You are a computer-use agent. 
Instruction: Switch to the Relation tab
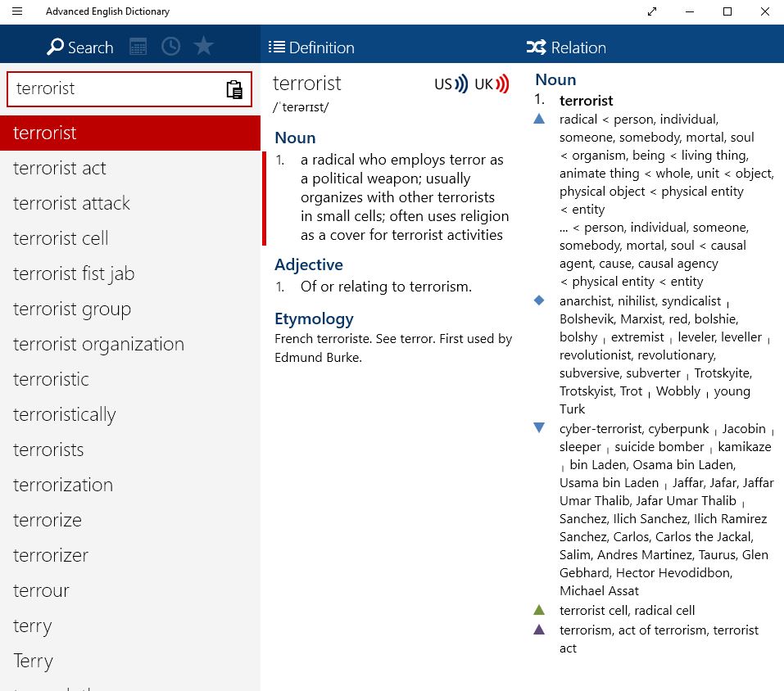573,47
